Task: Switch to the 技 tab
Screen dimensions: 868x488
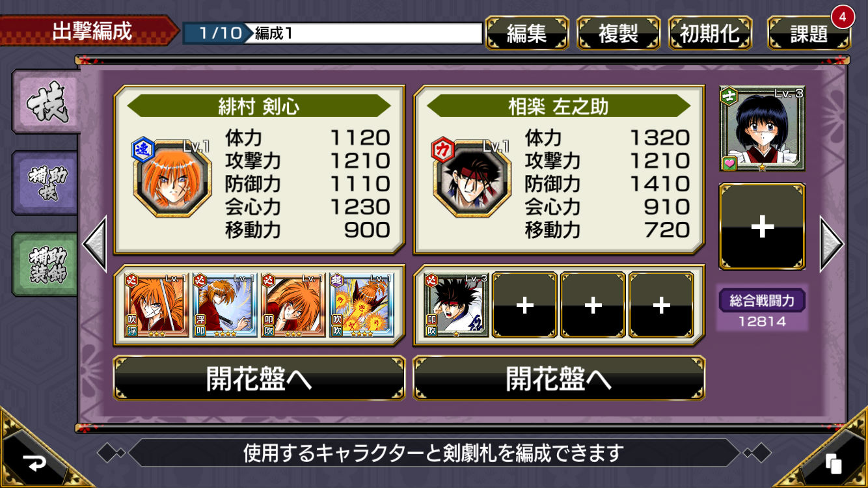Action: [x=46, y=102]
